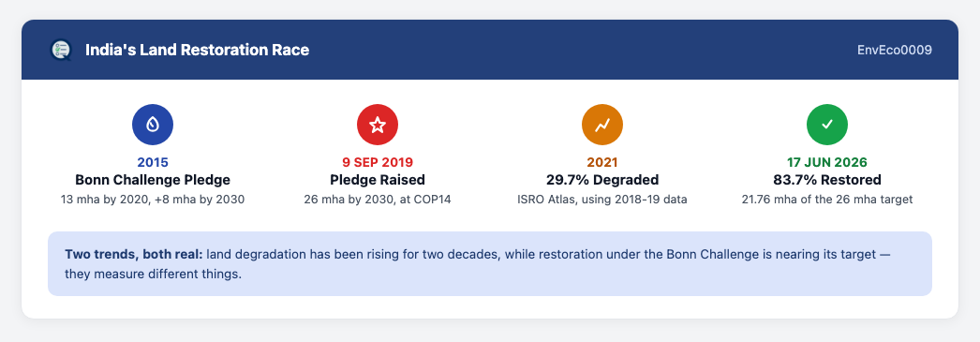This screenshot has height=342, width=980.
Task: Click the orange trend chart icon
Action: 602,125
